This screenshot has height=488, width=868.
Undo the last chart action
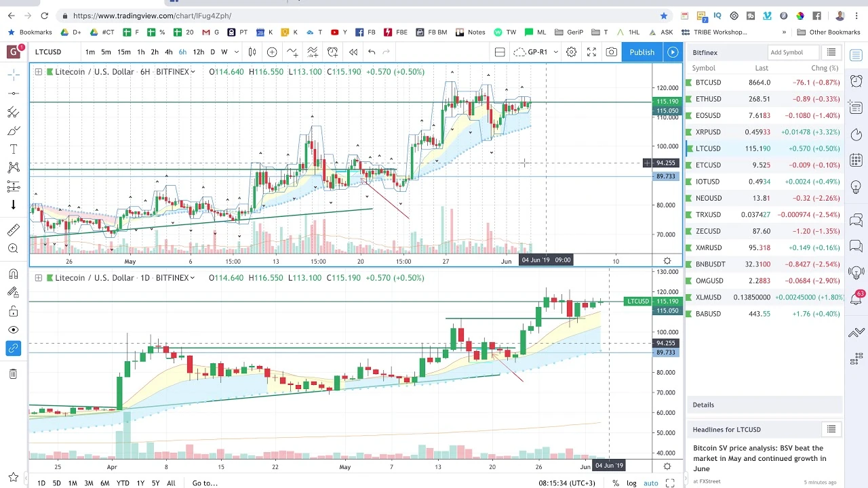click(x=372, y=52)
